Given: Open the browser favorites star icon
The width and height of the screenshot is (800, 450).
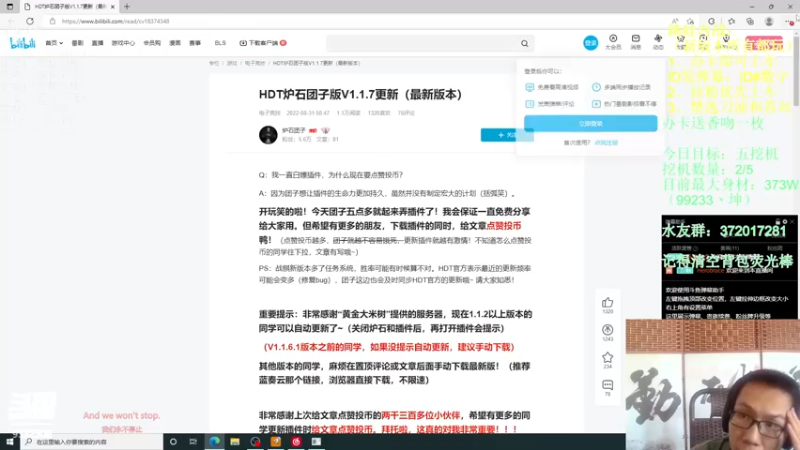Looking at the screenshot, I should click(732, 21).
